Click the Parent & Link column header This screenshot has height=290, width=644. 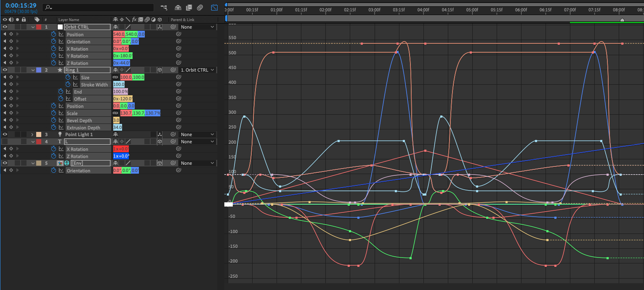click(182, 20)
